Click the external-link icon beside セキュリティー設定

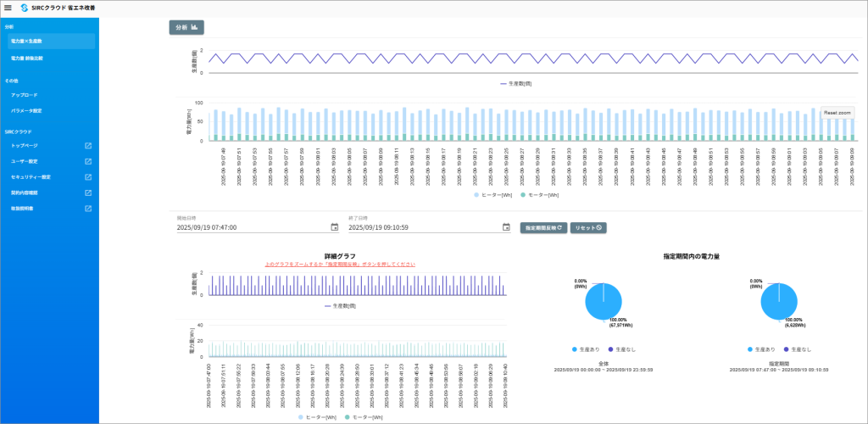click(88, 177)
